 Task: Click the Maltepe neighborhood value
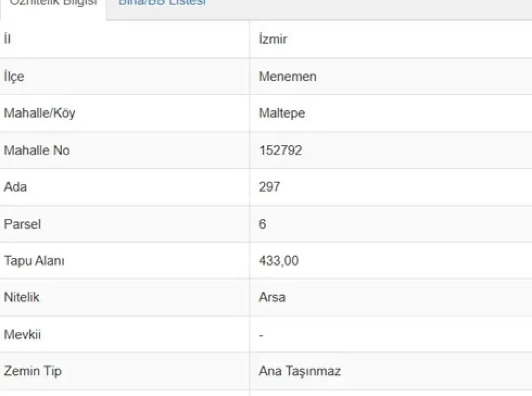(282, 114)
